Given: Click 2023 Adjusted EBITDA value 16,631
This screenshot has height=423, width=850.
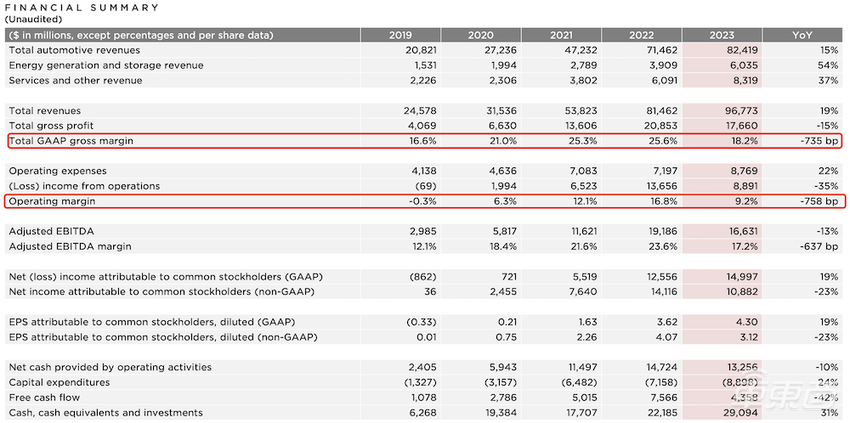Looking at the screenshot, I should [x=742, y=232].
